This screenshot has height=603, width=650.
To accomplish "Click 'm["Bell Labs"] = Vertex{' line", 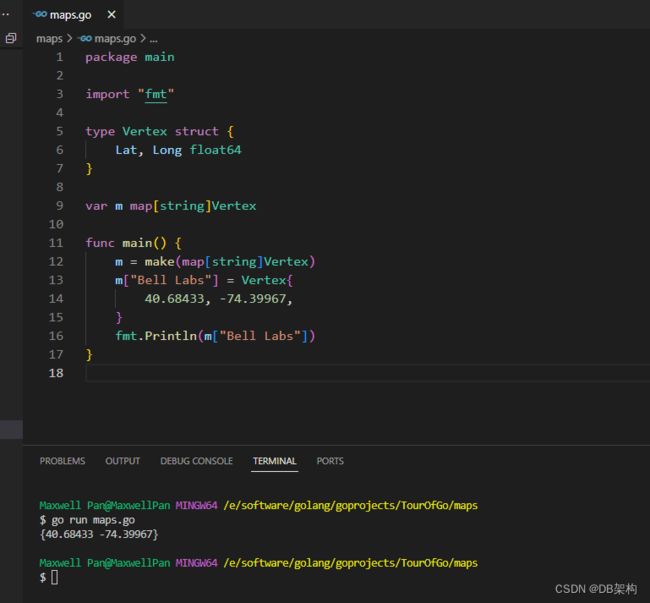I will click(204, 280).
